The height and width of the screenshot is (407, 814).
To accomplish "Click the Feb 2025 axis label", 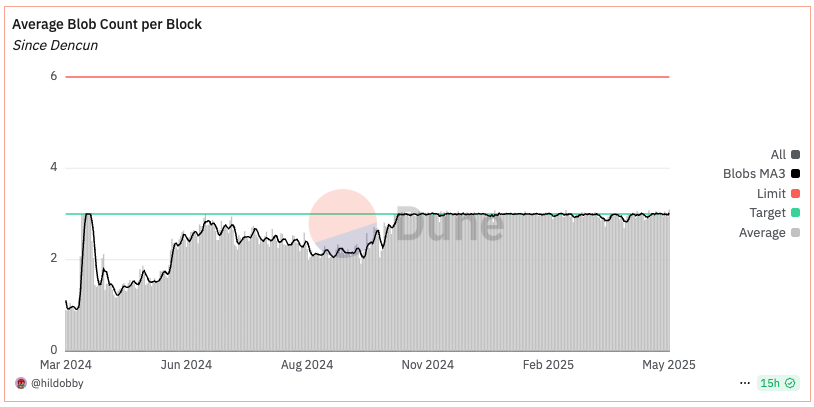I will coord(548,365).
